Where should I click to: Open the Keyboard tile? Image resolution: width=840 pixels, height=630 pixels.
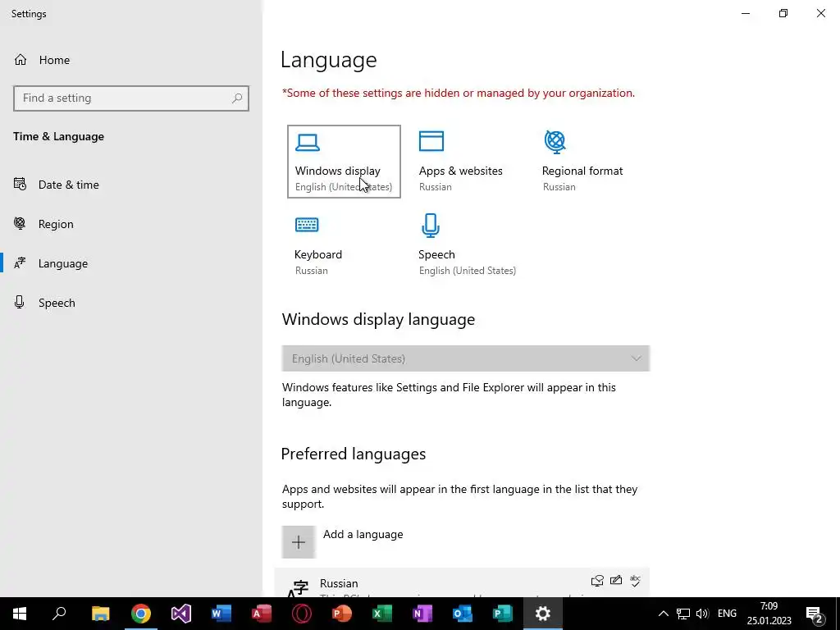click(x=344, y=244)
